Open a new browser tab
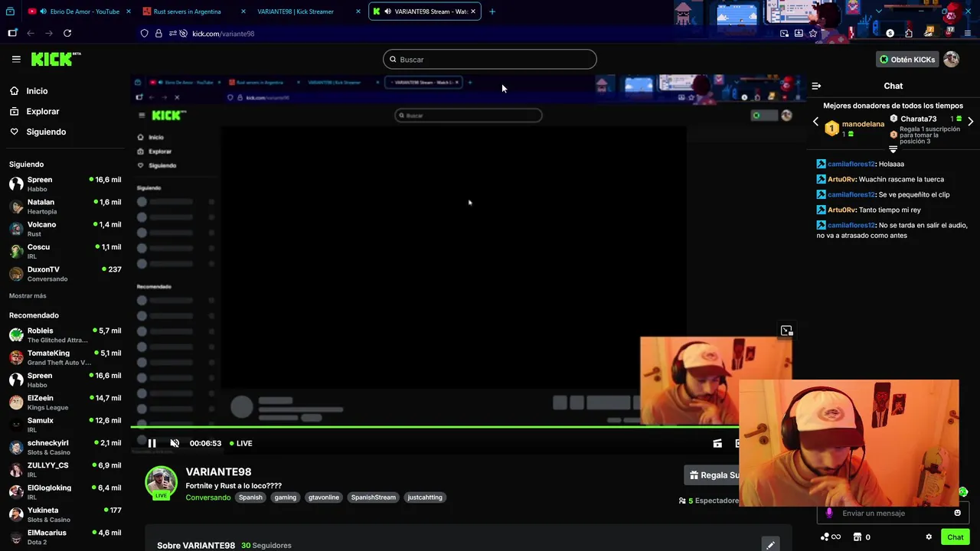 pyautogui.click(x=492, y=11)
